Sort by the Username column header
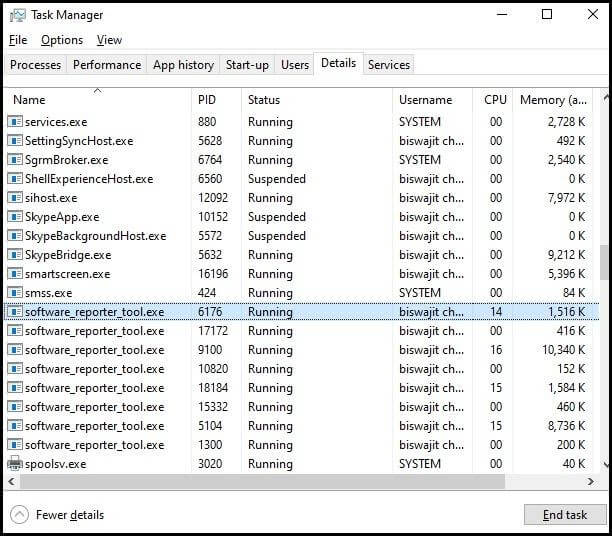This screenshot has height=536, width=612. (432, 100)
